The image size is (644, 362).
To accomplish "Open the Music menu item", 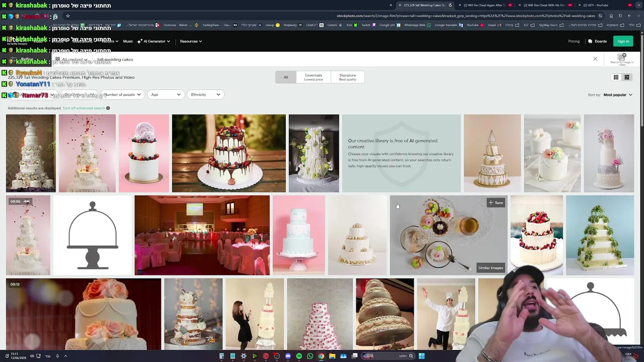I will [x=128, y=41].
